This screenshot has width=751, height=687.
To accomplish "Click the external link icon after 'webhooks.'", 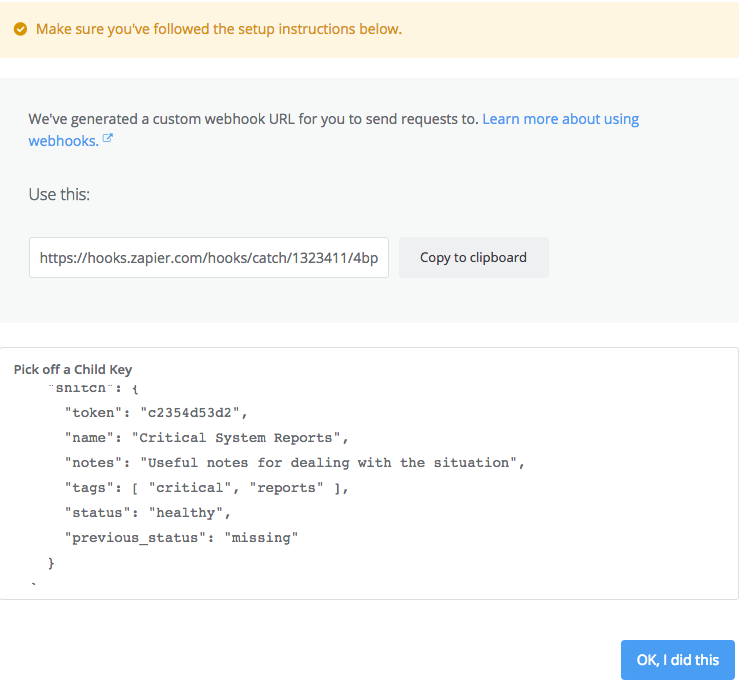I will [108, 140].
